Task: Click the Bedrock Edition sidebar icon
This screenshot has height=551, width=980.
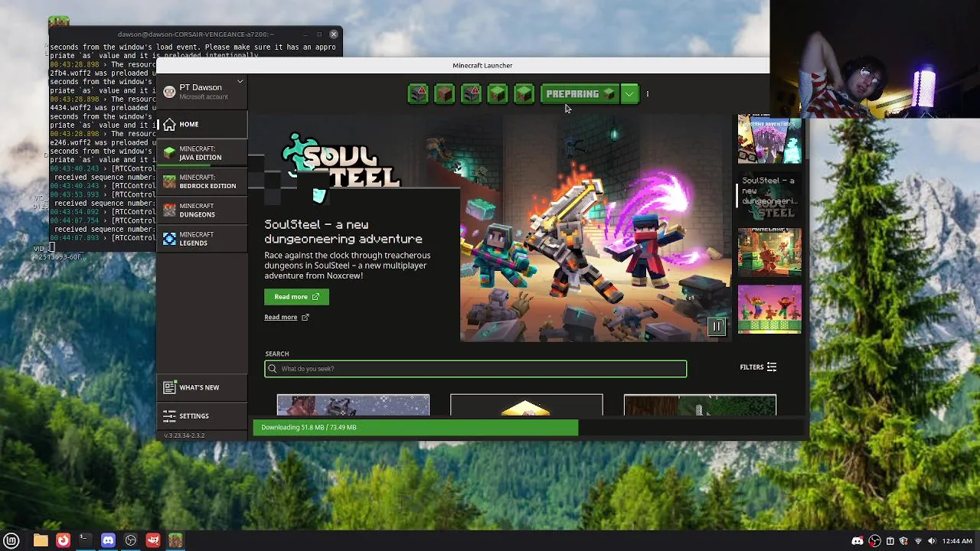Action: pyautogui.click(x=169, y=181)
